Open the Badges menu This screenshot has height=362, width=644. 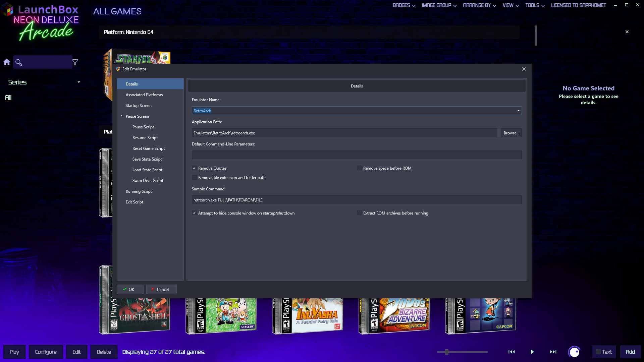click(x=404, y=5)
